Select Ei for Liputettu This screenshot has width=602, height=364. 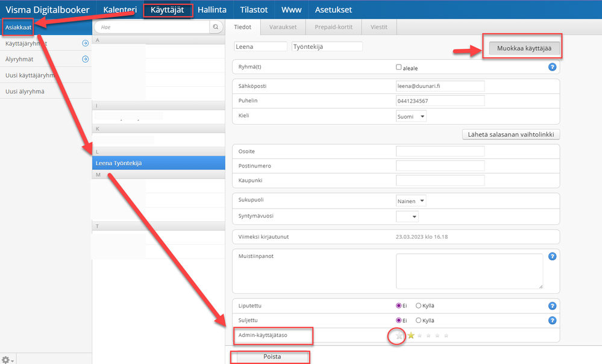(x=398, y=306)
